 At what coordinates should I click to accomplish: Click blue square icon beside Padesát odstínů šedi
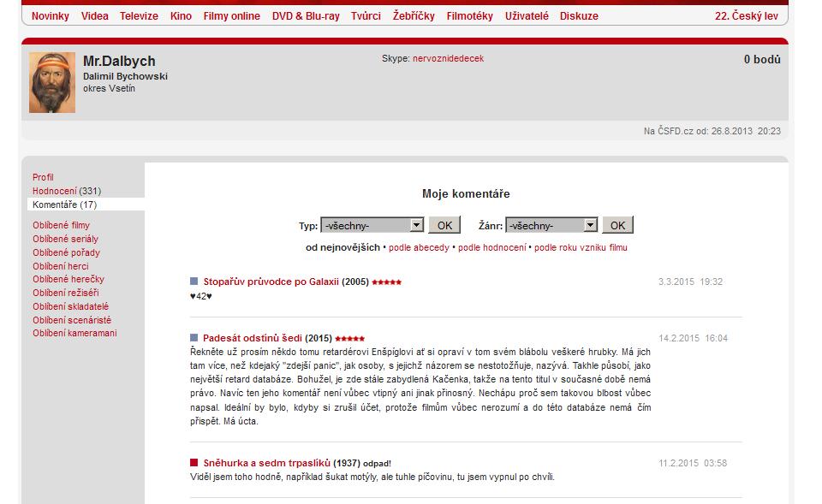coord(194,337)
